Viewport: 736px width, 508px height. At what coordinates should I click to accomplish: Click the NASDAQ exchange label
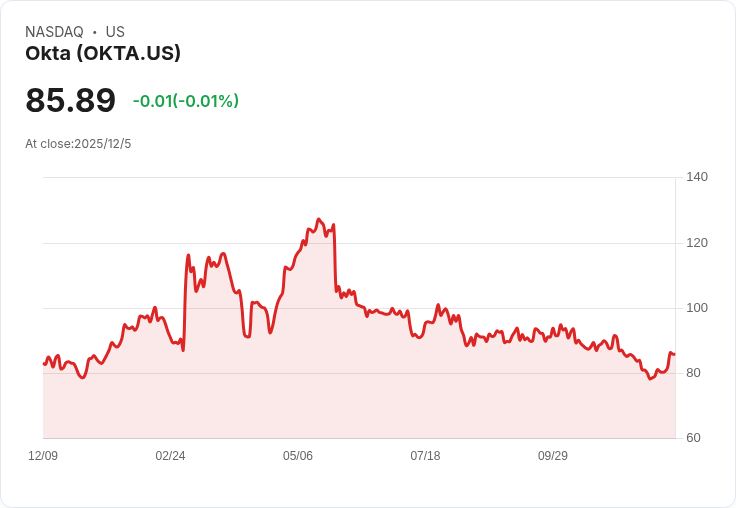pyautogui.click(x=54, y=32)
